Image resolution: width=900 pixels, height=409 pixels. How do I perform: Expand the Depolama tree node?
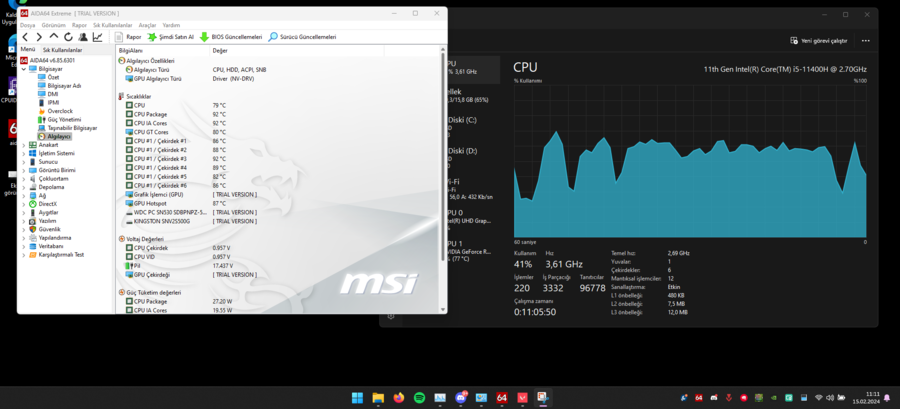tap(24, 187)
